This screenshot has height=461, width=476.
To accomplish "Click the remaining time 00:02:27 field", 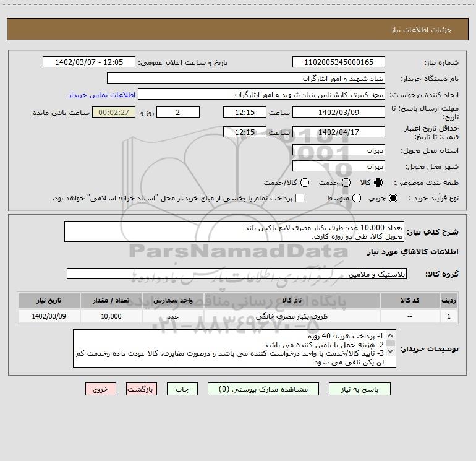I will 114,112.
